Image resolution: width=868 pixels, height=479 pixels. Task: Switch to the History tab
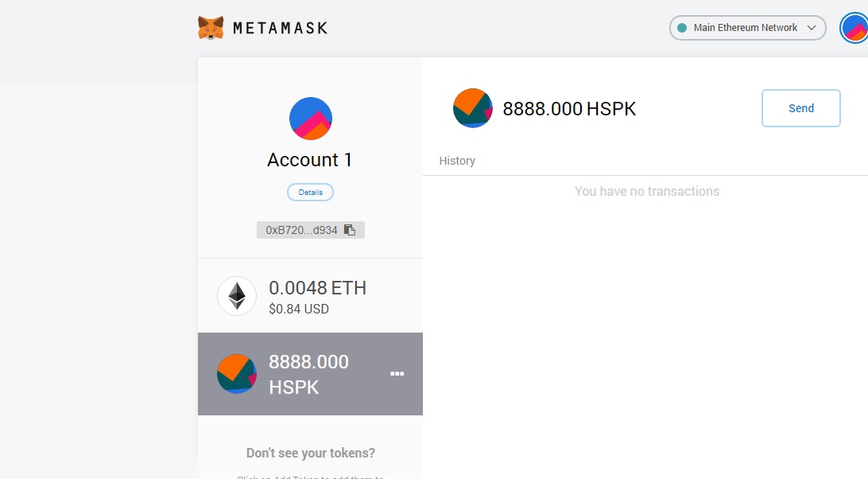(457, 161)
